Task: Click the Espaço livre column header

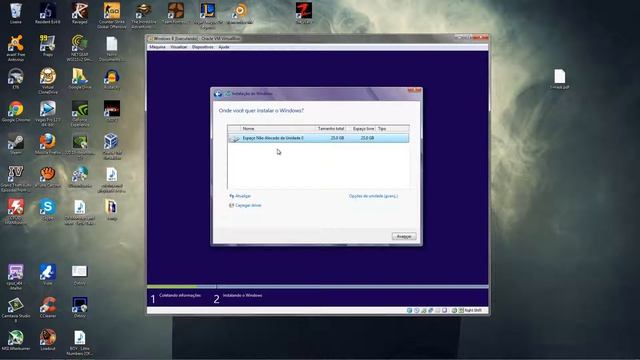Action: point(361,129)
